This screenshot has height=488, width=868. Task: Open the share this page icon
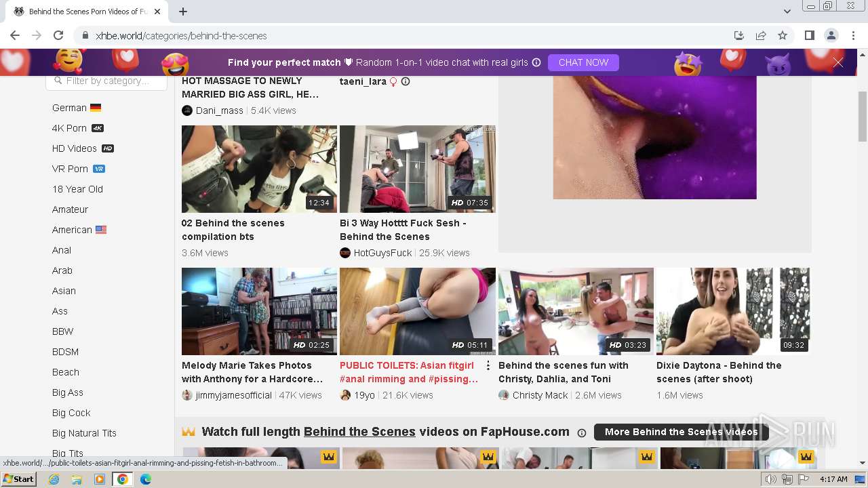point(761,35)
